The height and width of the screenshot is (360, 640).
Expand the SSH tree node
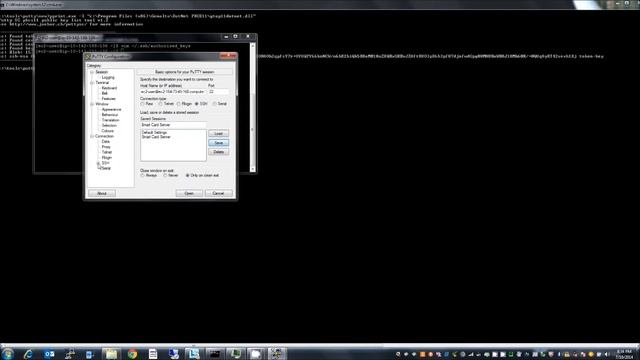coord(98,163)
